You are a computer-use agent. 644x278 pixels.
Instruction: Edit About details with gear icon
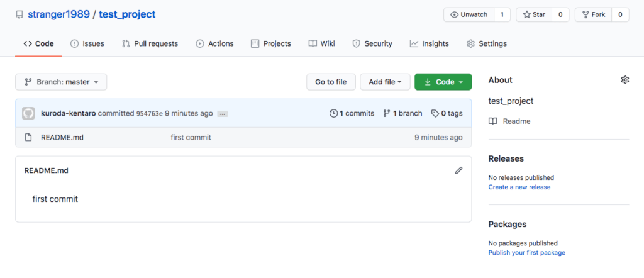tap(625, 80)
